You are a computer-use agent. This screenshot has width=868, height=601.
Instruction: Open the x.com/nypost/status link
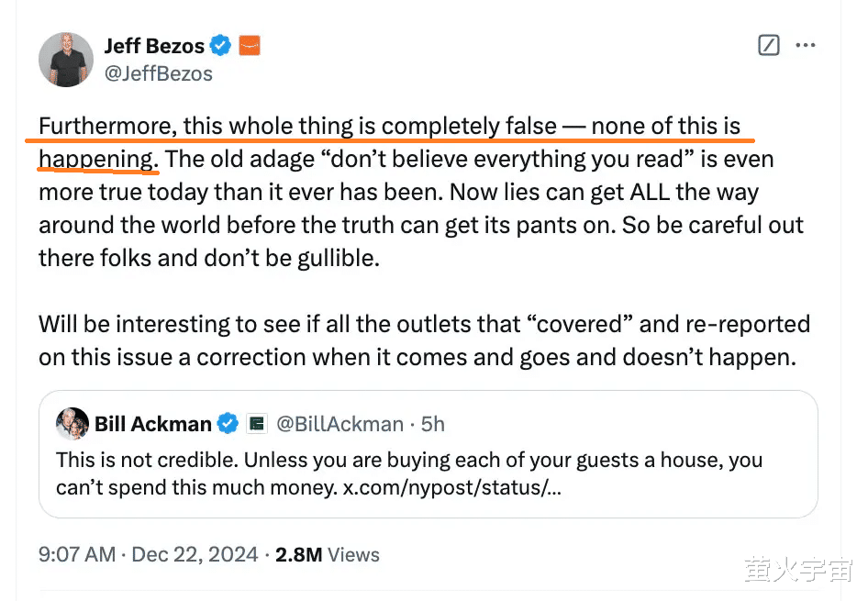coord(452,487)
